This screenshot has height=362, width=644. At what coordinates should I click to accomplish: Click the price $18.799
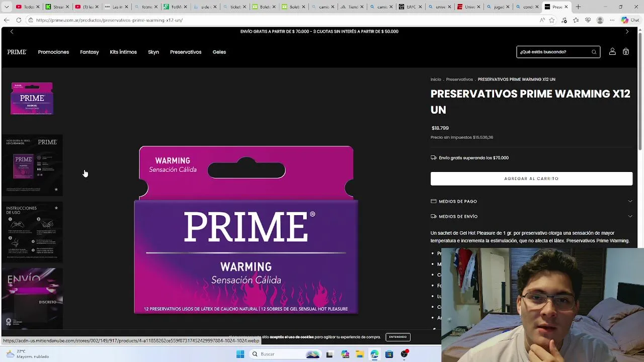click(440, 128)
